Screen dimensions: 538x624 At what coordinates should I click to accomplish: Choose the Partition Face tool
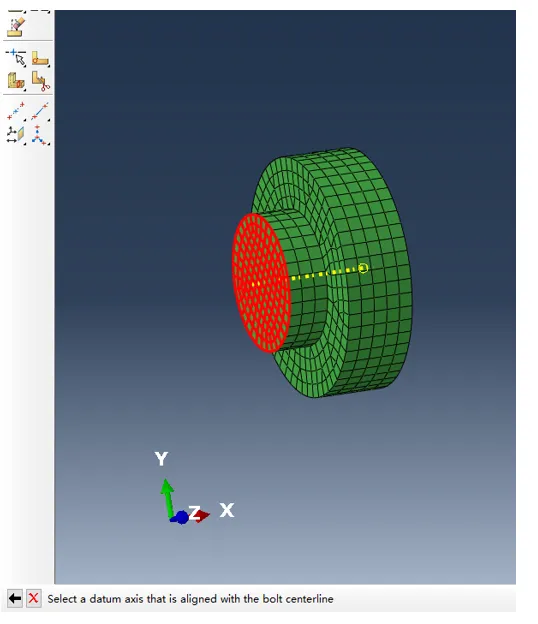tap(40, 58)
